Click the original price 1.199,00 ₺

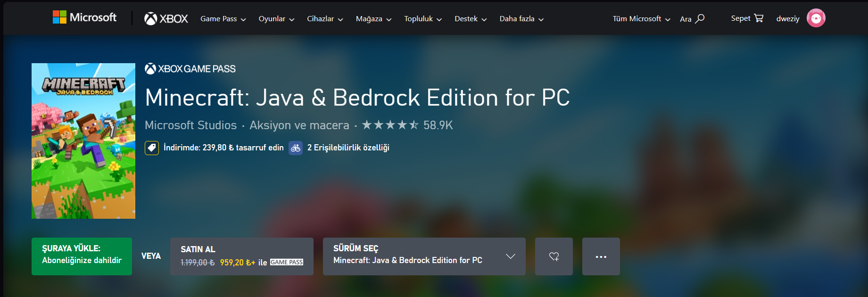pyautogui.click(x=198, y=263)
